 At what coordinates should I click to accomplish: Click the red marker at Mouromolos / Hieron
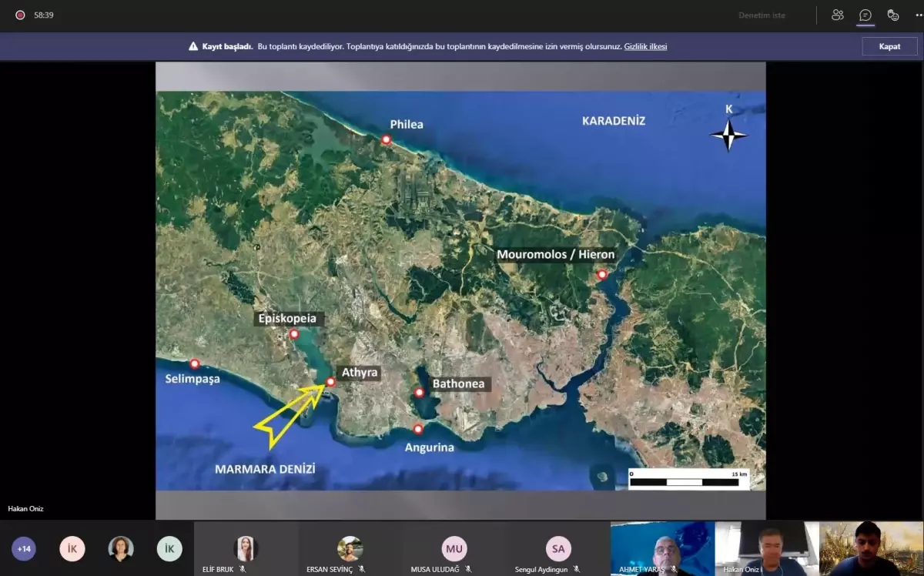click(x=602, y=274)
